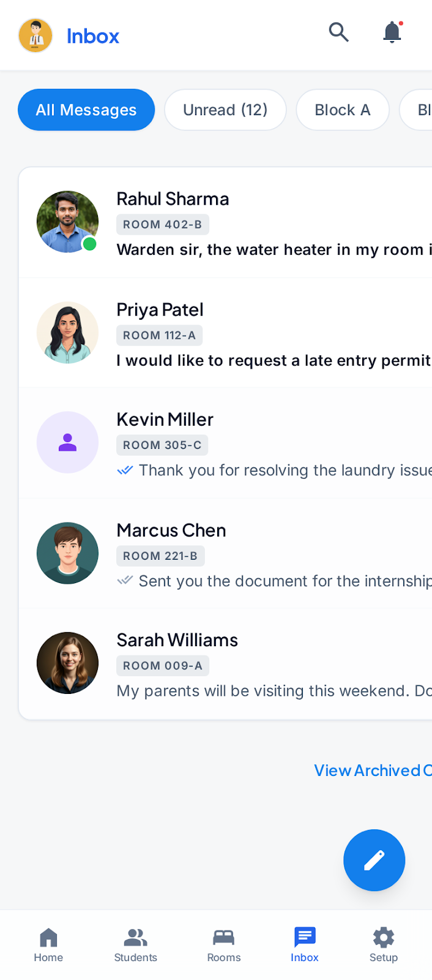Open Marcus Chen's avatar thumbnail
Image resolution: width=432 pixels, height=980 pixels.
[x=67, y=552]
